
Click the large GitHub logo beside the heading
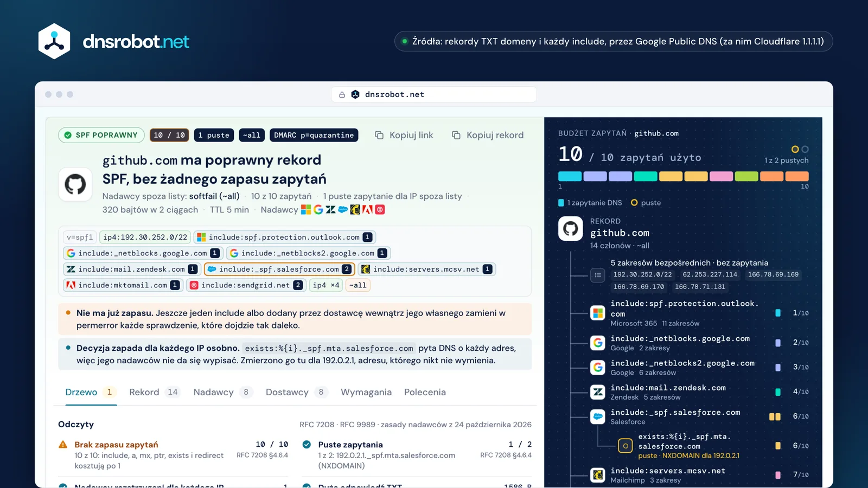pos(75,184)
